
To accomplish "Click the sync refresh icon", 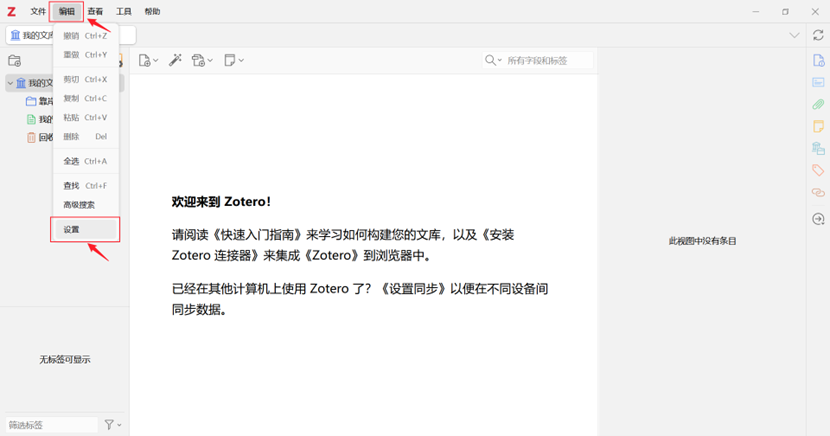I will click(x=818, y=35).
